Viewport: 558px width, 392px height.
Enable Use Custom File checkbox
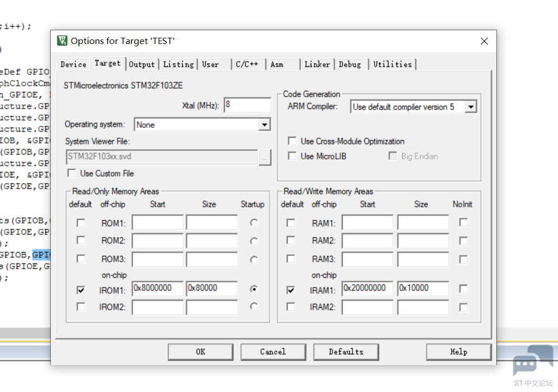point(71,173)
